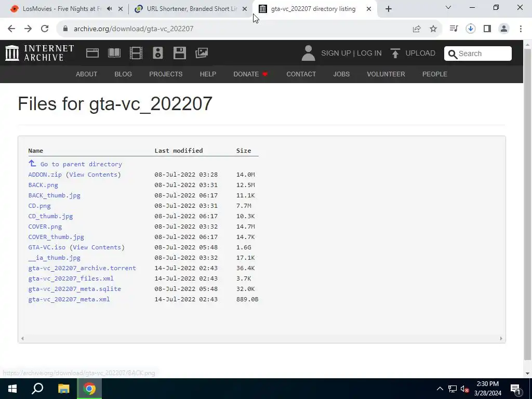Open the ABOUT menu item
The width and height of the screenshot is (532, 399).
click(x=87, y=74)
